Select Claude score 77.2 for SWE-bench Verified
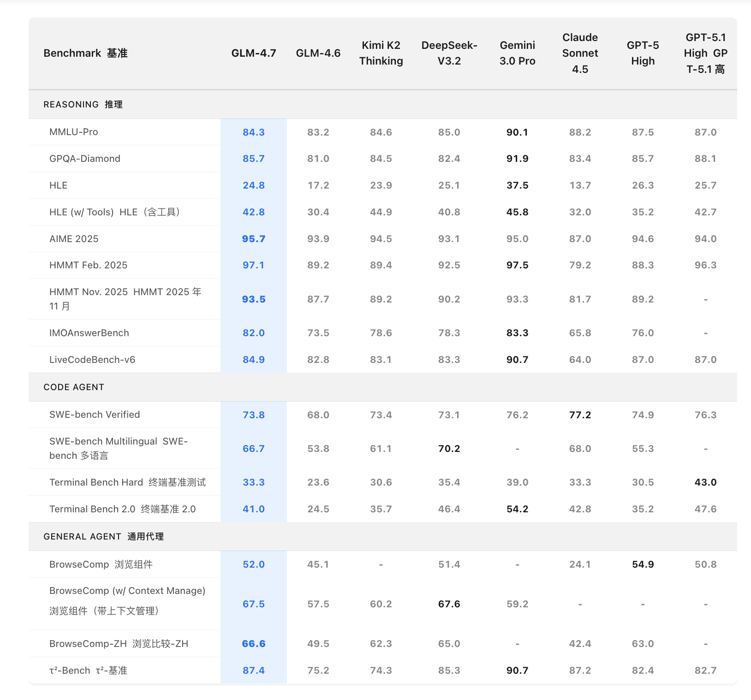Viewport: 751px width, 700px height. [580, 415]
